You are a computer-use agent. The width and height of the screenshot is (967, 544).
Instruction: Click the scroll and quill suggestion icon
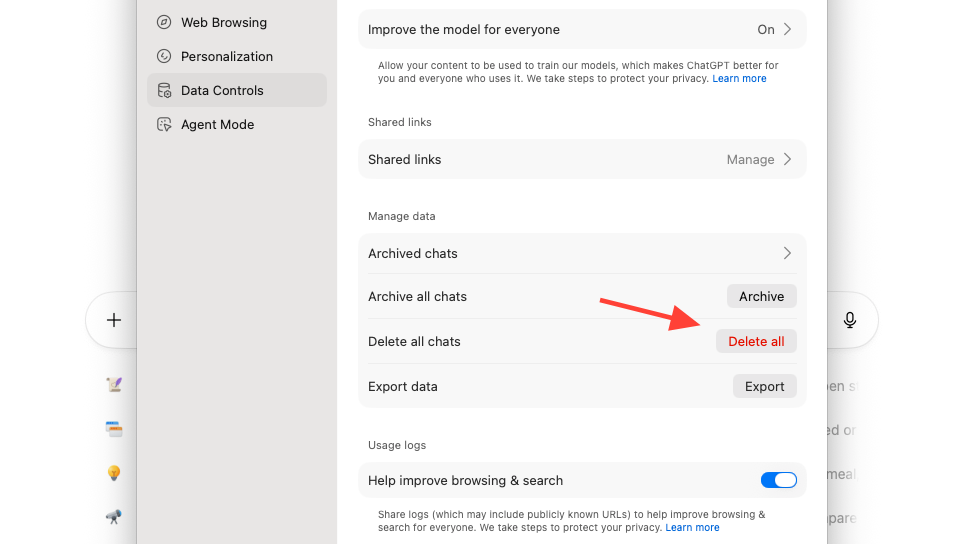click(114, 384)
